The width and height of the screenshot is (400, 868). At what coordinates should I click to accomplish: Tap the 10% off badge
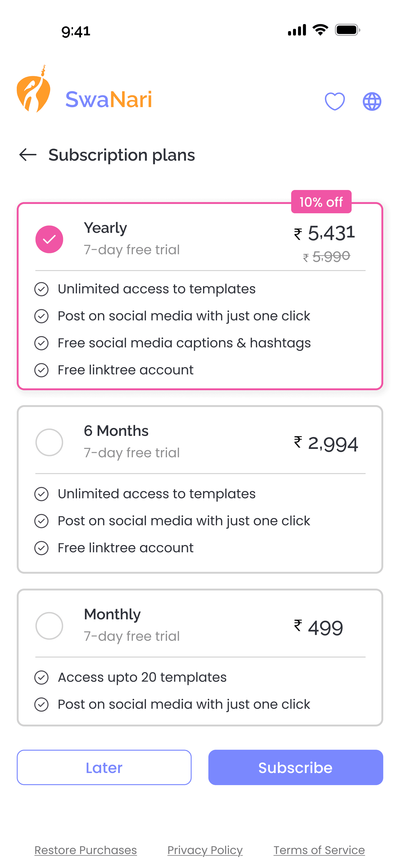pyautogui.click(x=321, y=202)
